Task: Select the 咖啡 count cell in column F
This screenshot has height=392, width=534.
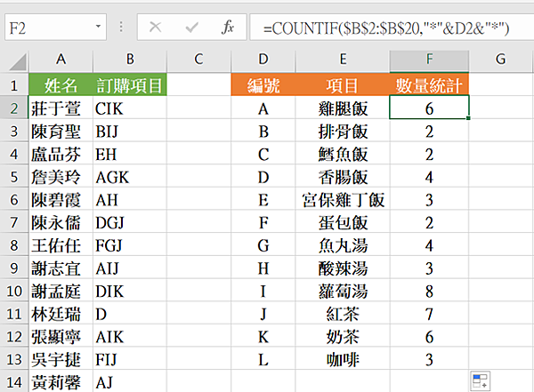Action: [x=430, y=358]
